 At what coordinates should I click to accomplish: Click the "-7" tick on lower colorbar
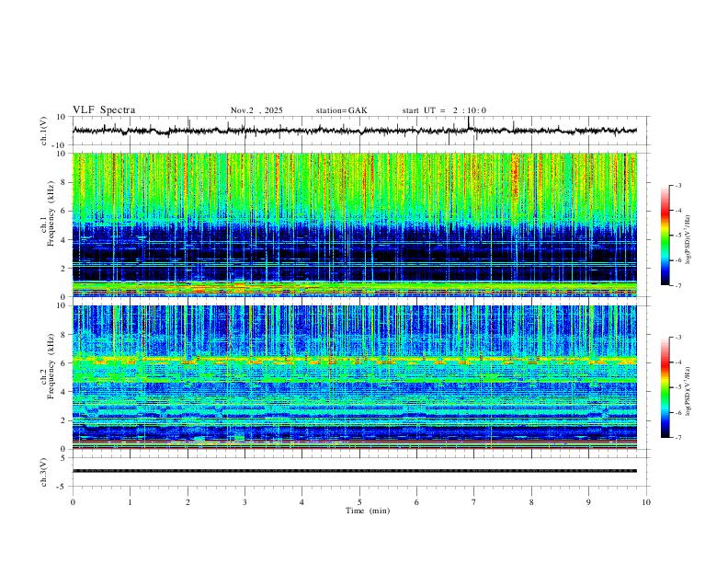click(678, 438)
